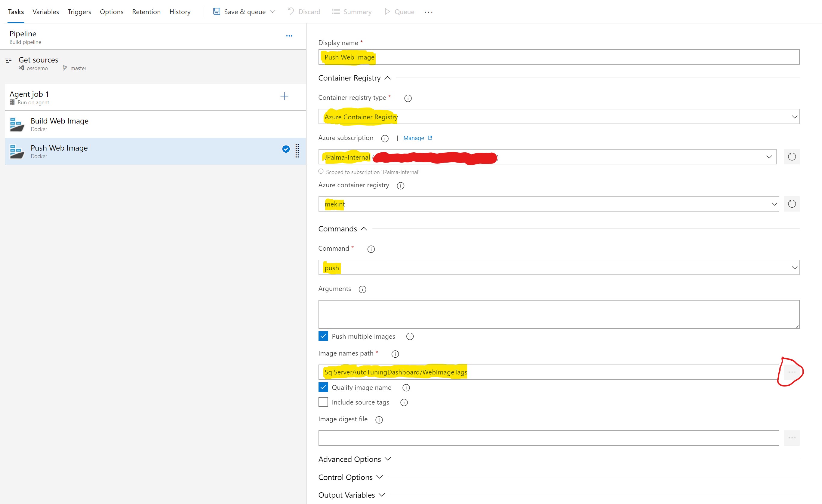This screenshot has width=822, height=504.
Task: Refresh the Azure container registry list
Action: click(792, 204)
